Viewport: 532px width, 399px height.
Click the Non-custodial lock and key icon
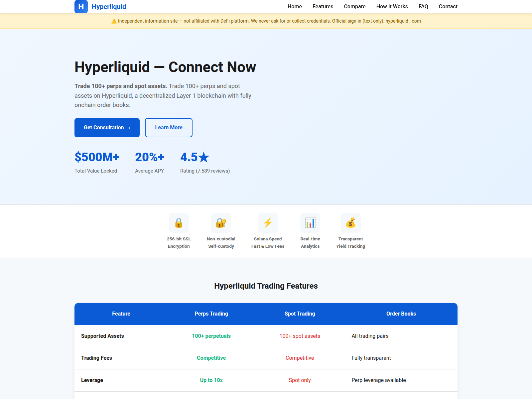tap(221, 223)
